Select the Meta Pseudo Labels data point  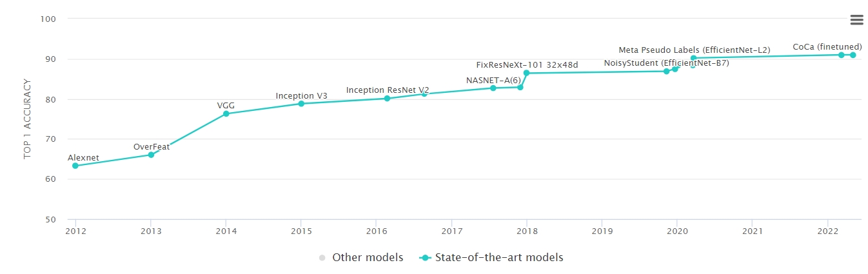click(x=693, y=58)
